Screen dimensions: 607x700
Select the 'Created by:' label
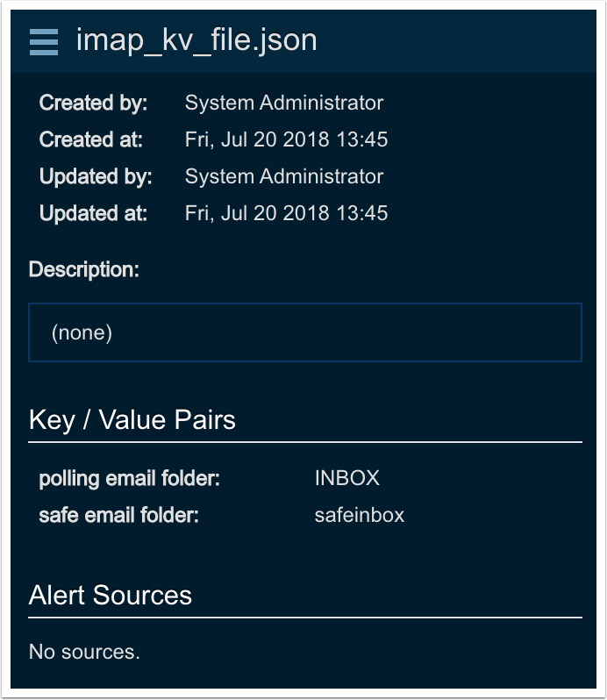pyautogui.click(x=93, y=103)
